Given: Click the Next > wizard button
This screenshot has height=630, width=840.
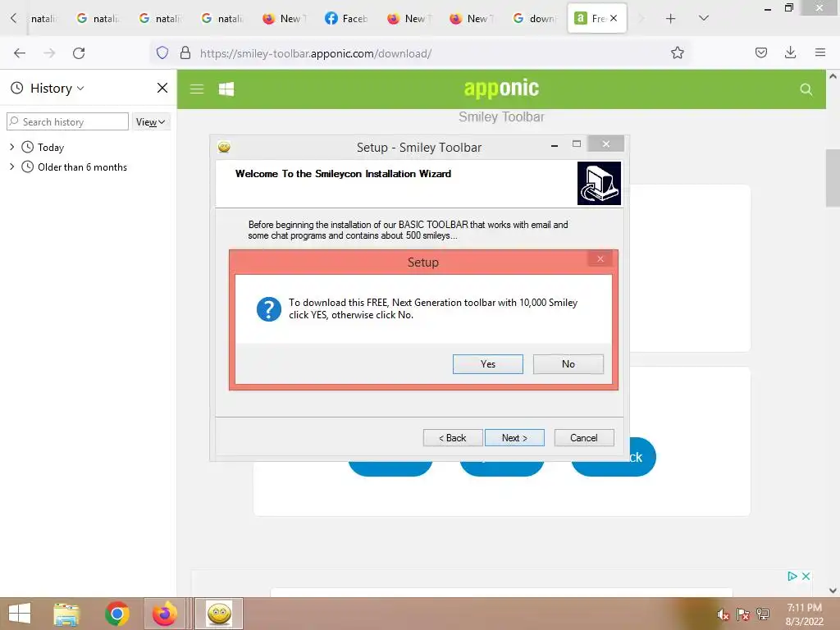Looking at the screenshot, I should [x=514, y=438].
